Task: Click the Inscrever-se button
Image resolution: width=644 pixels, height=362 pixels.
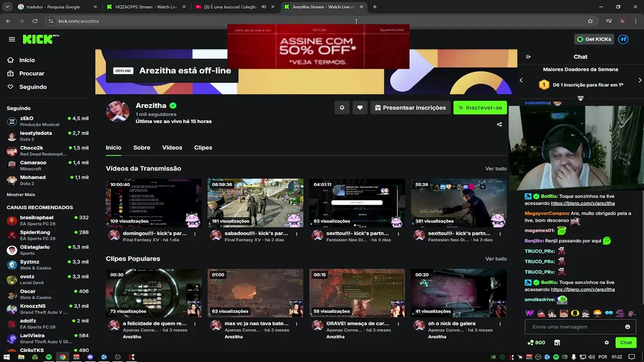Action: click(480, 108)
